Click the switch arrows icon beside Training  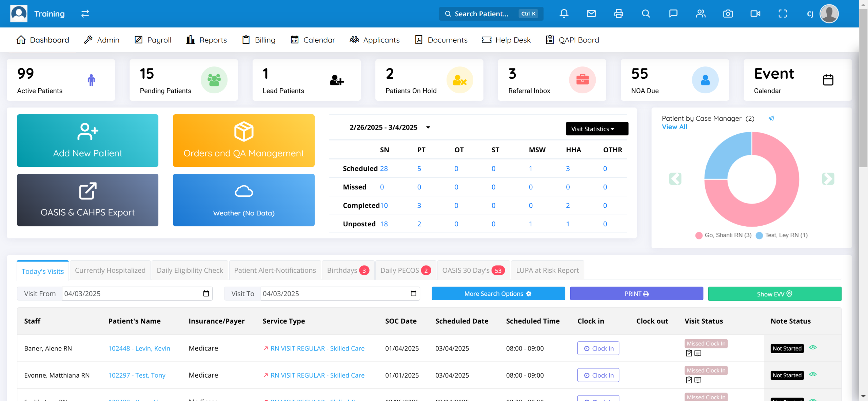pos(85,14)
